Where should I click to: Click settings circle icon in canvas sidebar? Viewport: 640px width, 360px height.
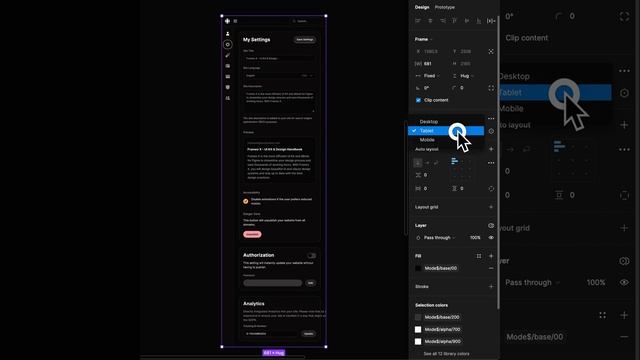tap(228, 44)
